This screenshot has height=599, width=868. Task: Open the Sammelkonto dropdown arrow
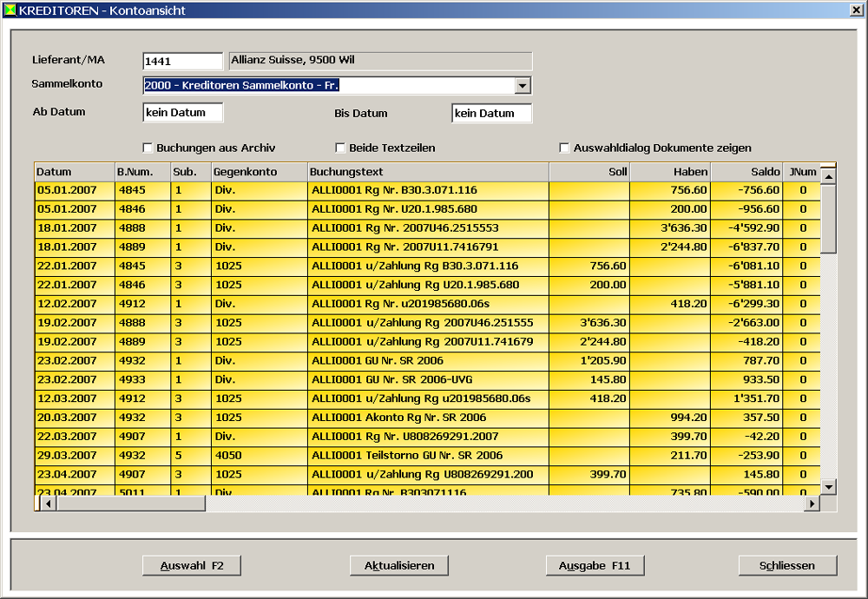[x=523, y=85]
